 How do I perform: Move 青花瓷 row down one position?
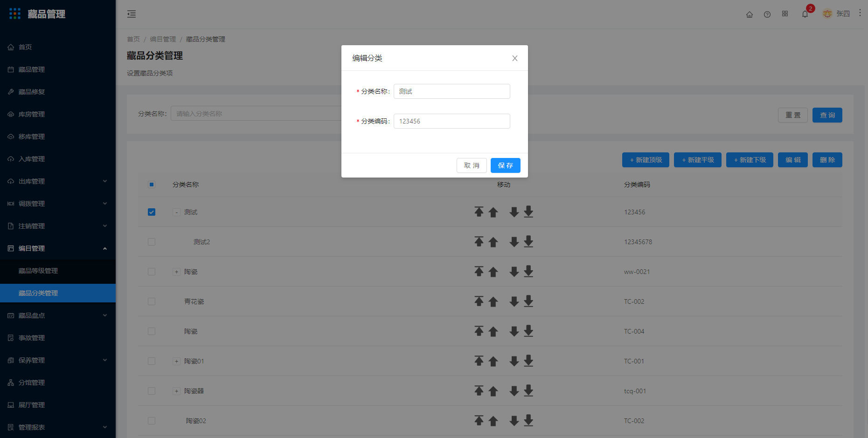[514, 301]
